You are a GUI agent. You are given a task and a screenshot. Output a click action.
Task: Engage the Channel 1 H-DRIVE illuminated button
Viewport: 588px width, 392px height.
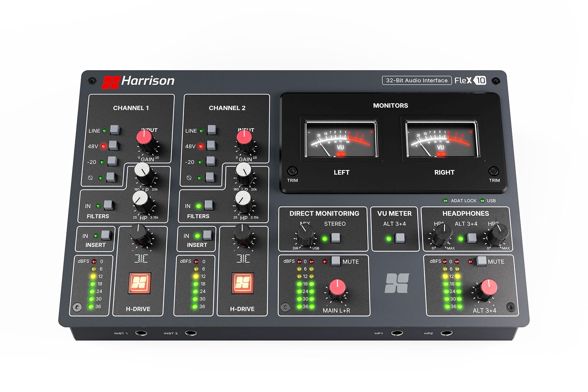140,283
